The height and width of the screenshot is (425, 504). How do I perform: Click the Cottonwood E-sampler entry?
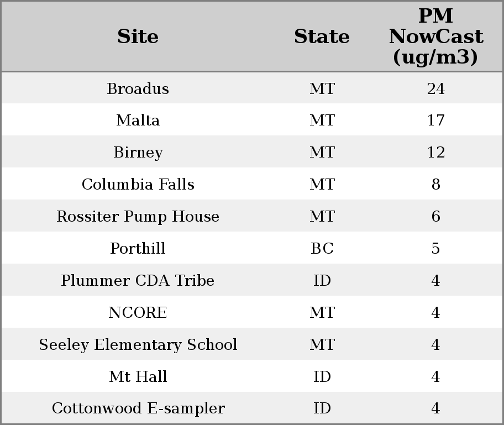click(x=138, y=409)
